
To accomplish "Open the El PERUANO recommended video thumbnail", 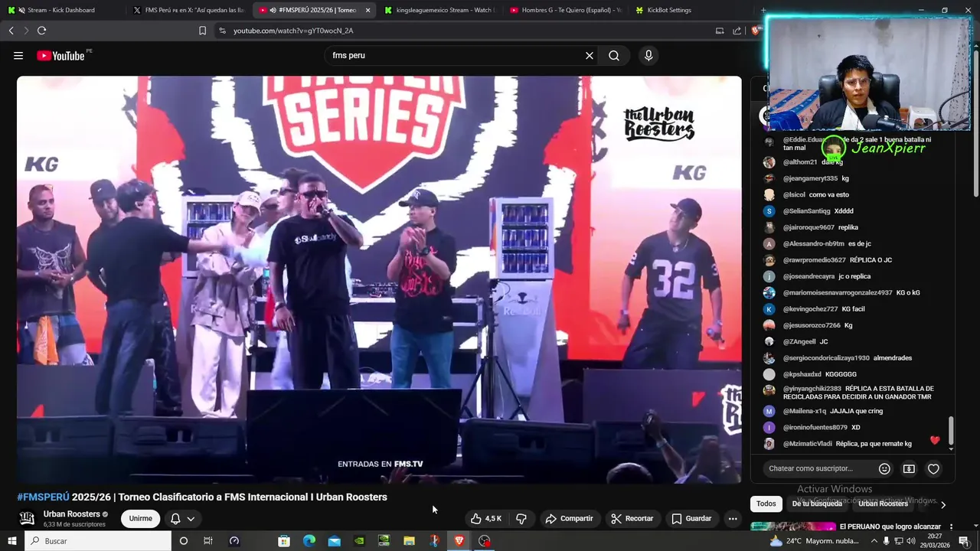I will pyautogui.click(x=793, y=527).
